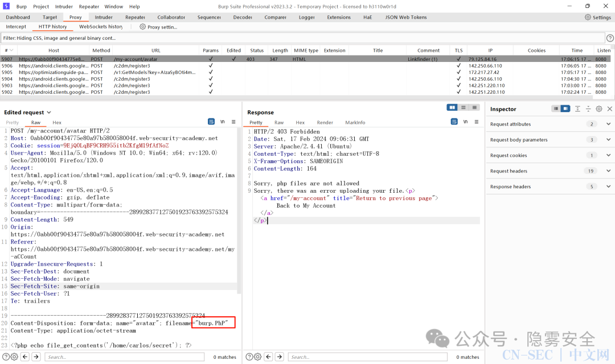Select tabbed layout icon

pos(474,107)
